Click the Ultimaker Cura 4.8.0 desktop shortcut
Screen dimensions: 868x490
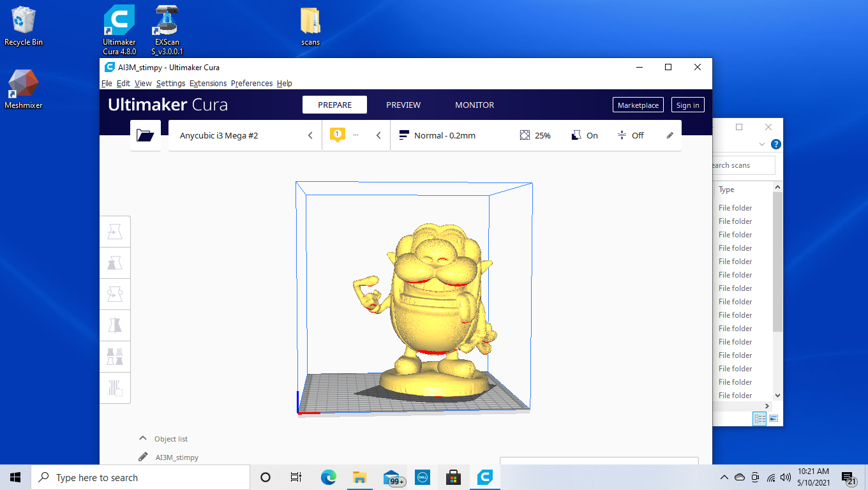coord(119,30)
